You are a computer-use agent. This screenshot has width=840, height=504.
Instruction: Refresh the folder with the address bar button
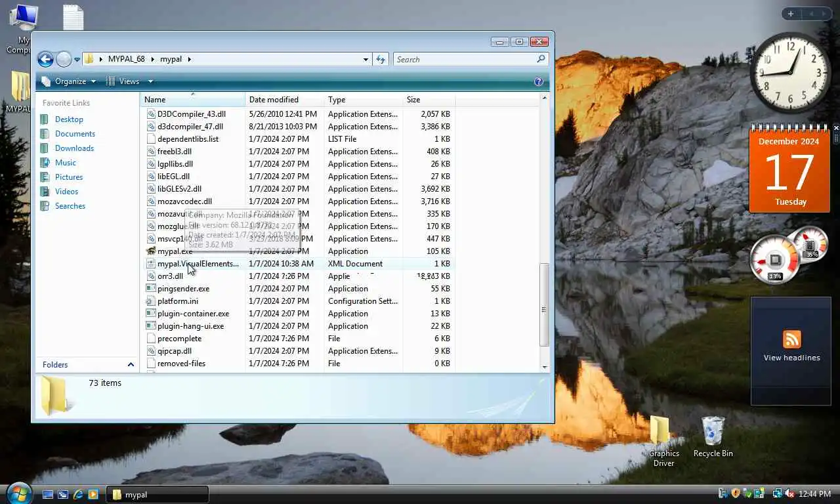381,59
